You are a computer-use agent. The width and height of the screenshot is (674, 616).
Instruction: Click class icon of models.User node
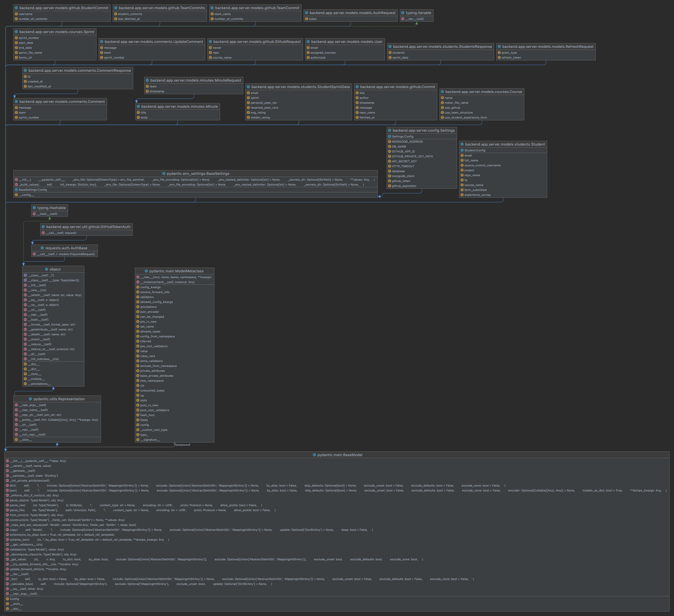click(x=308, y=42)
